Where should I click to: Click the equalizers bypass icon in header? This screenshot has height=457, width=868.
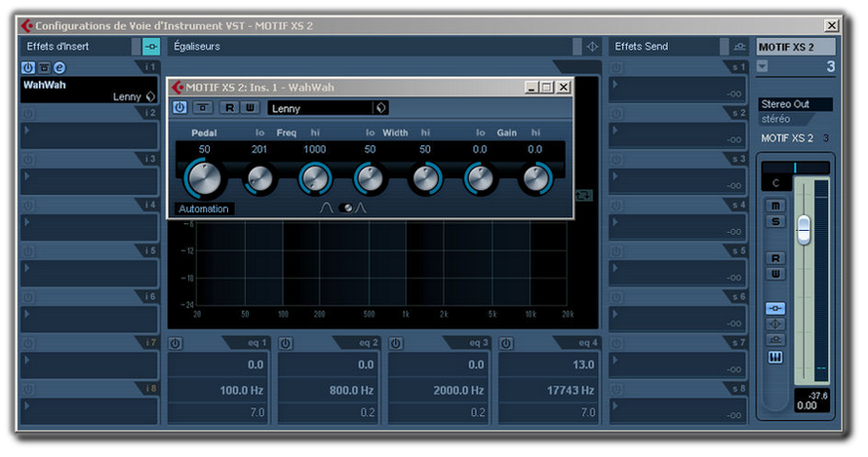coord(591,46)
